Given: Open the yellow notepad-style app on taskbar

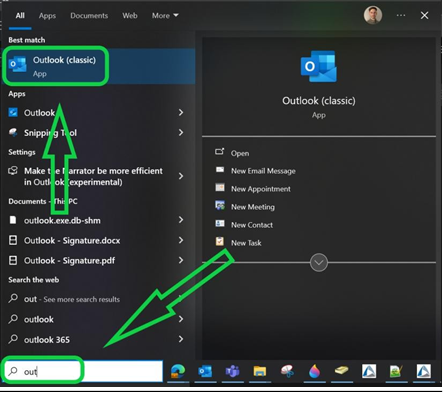Looking at the screenshot, I should click(x=342, y=370).
